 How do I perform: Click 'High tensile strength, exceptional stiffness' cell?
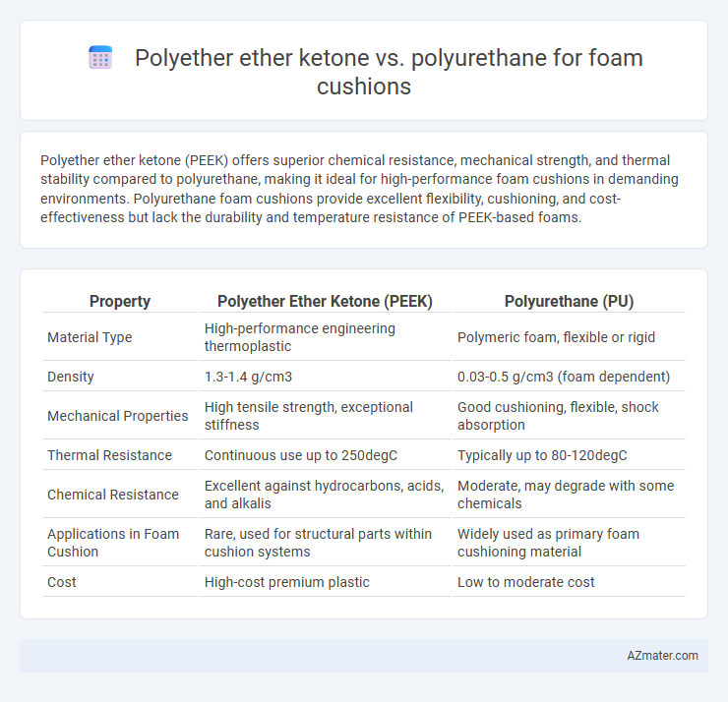309,416
